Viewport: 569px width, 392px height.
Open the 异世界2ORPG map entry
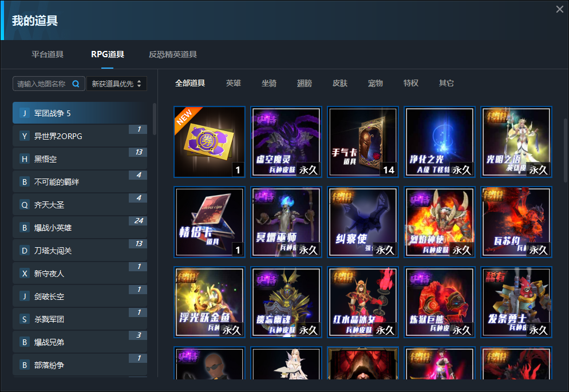(x=80, y=136)
